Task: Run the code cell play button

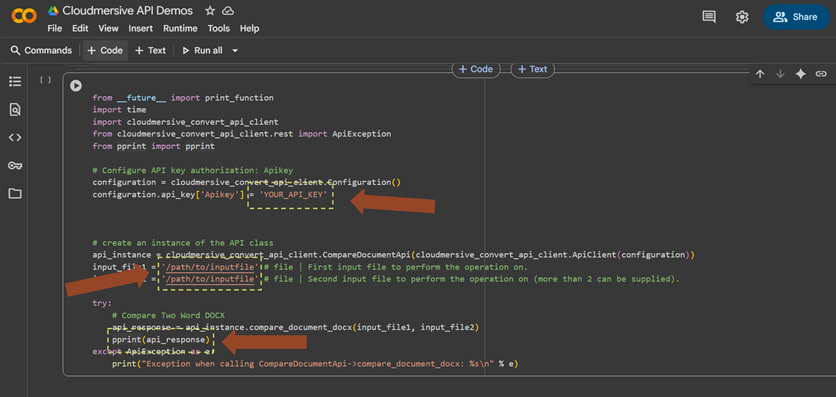Action: (x=76, y=85)
